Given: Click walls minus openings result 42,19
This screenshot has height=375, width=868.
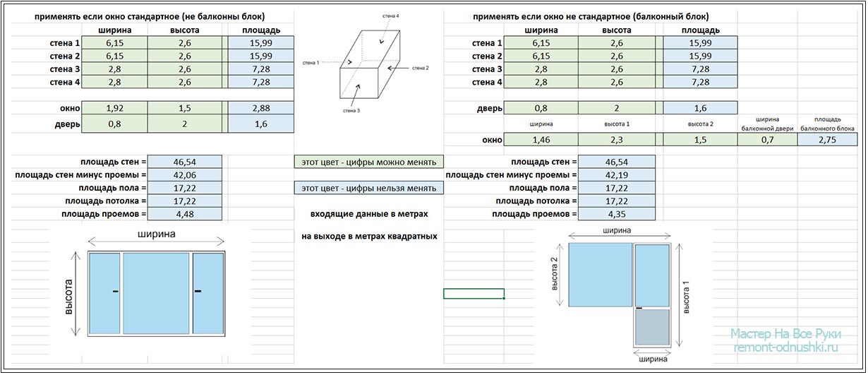Looking at the screenshot, I should click(616, 175).
